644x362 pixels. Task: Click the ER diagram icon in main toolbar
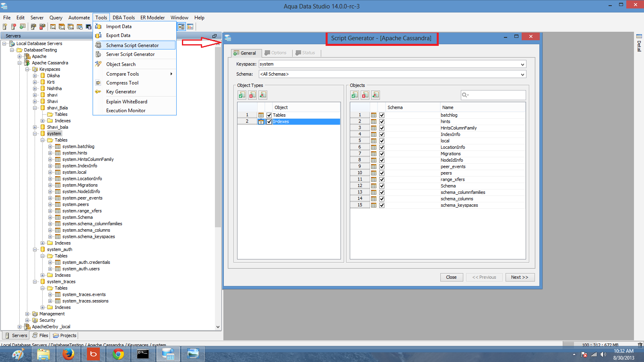click(182, 27)
